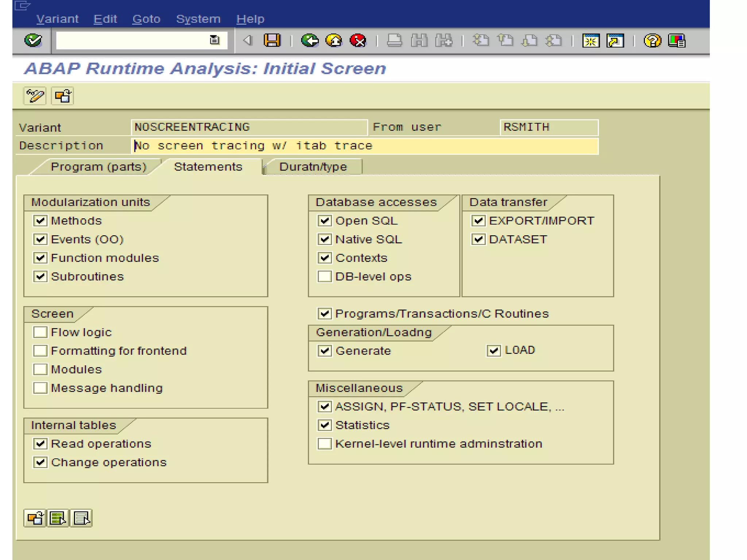Click the Customize local layout monitor icon
This screenshot has height=560, width=747.
tap(677, 40)
